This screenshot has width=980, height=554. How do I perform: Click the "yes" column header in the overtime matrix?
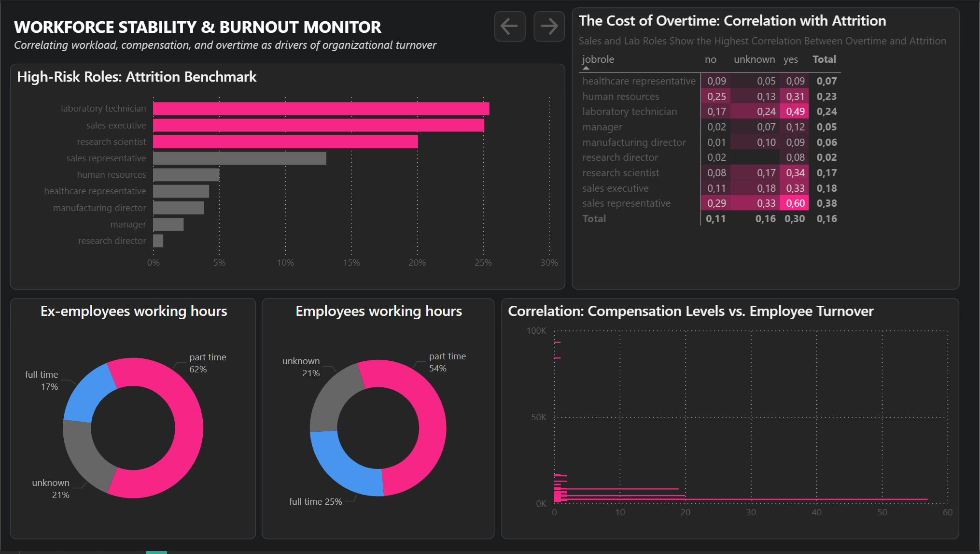click(791, 59)
